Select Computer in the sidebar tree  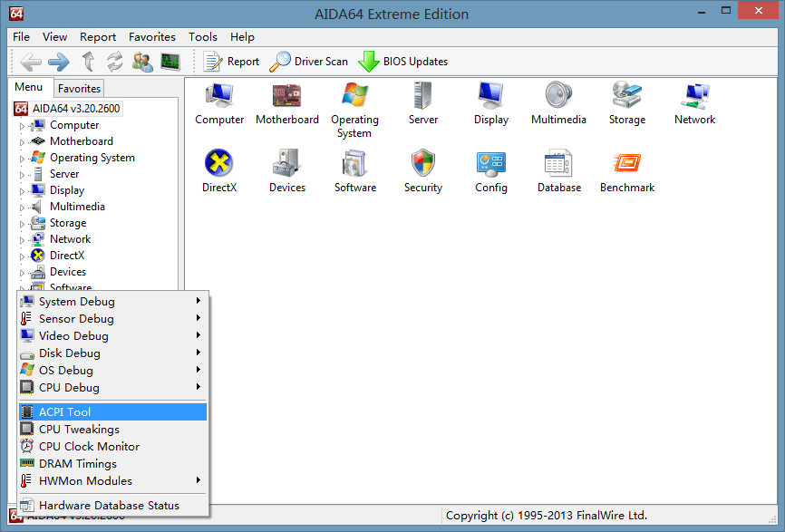(74, 125)
